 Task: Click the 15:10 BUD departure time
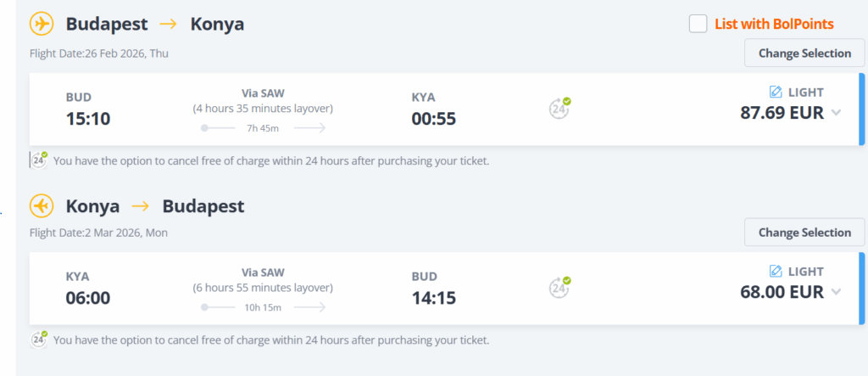[x=88, y=118]
